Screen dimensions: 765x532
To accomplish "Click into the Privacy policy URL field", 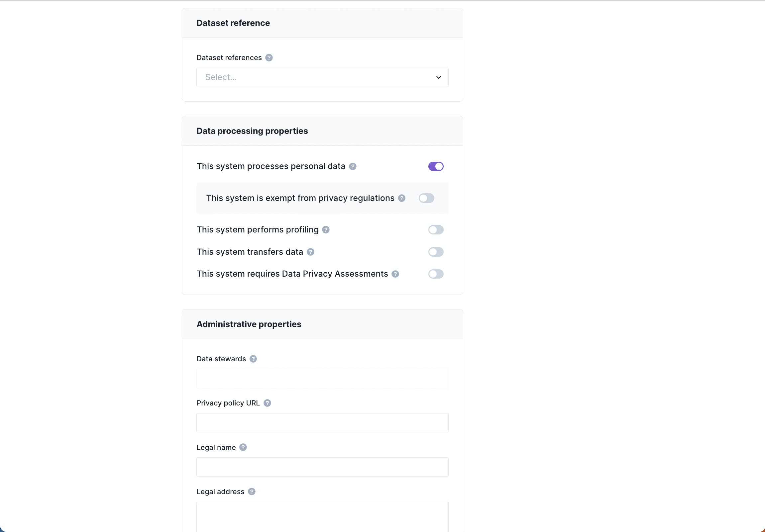I will click(x=322, y=423).
